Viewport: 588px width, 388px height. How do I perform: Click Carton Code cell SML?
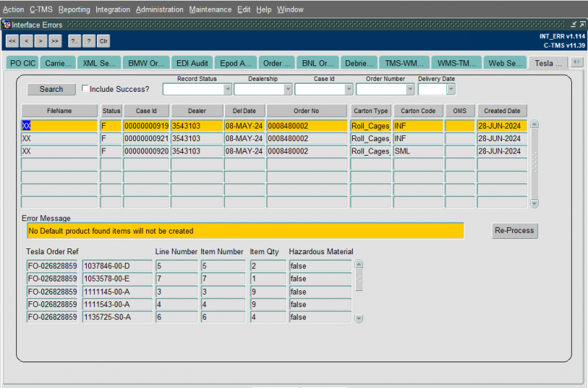417,151
